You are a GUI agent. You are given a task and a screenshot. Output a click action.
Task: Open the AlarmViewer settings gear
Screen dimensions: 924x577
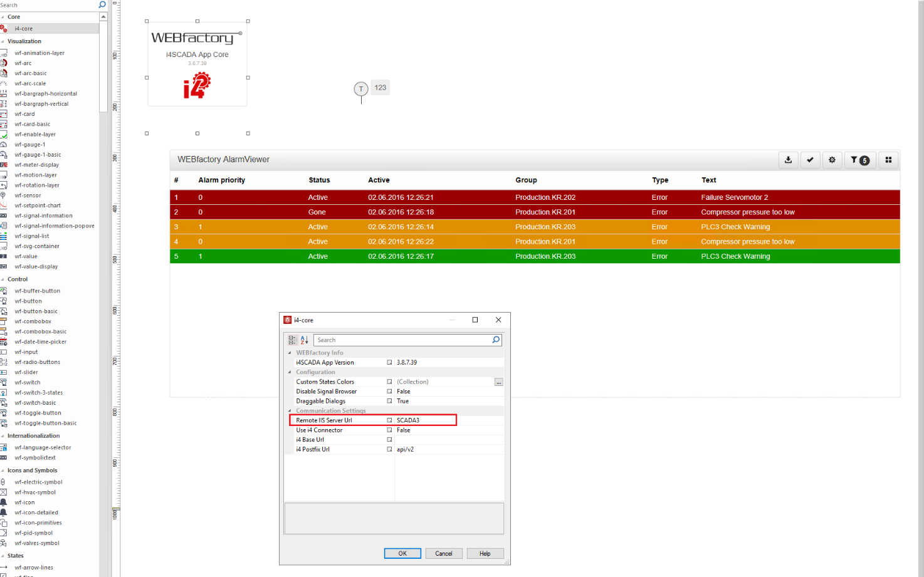(832, 160)
